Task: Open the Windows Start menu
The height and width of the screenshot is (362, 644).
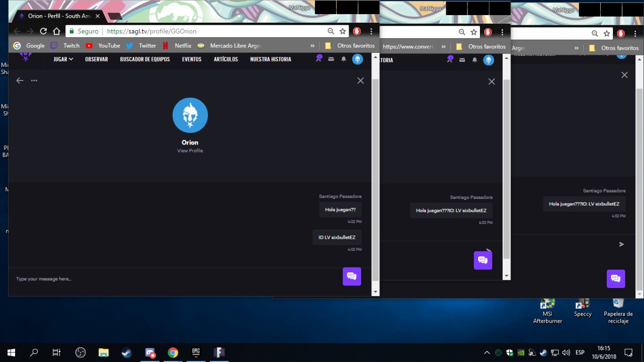Action: [x=11, y=352]
